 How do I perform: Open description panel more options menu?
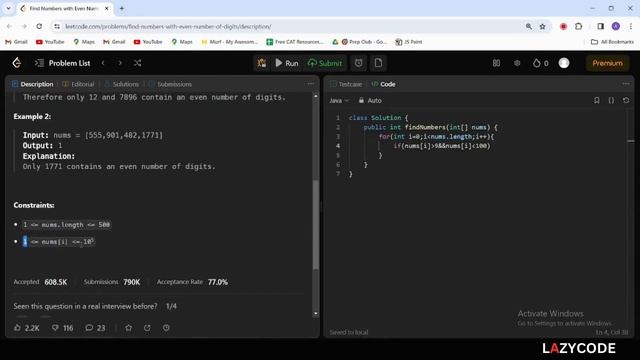(311, 84)
